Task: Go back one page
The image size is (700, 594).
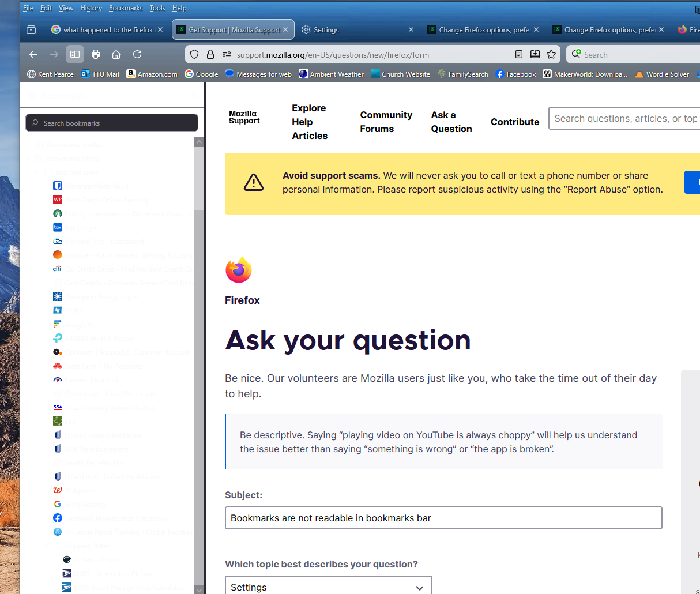Action: [33, 54]
